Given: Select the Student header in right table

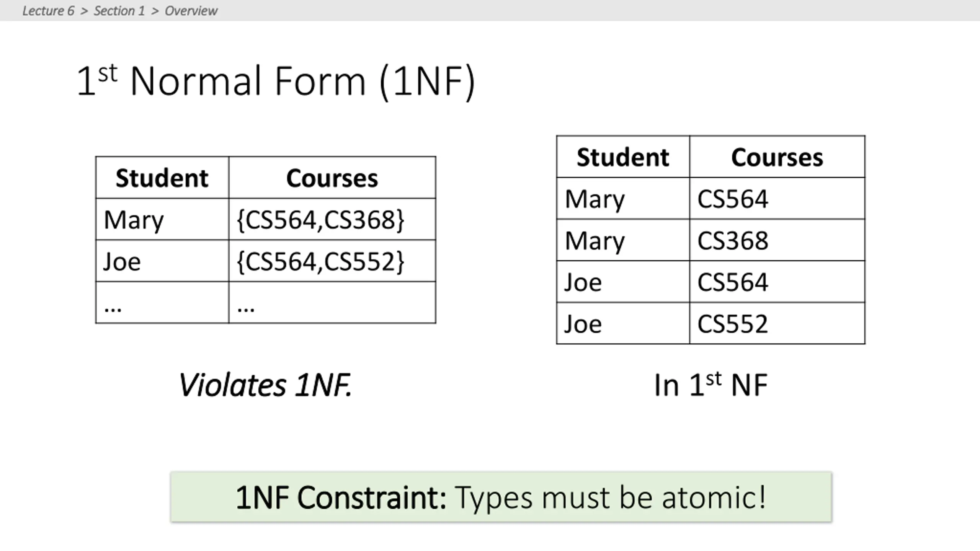Looking at the screenshot, I should pyautogui.click(x=623, y=157).
